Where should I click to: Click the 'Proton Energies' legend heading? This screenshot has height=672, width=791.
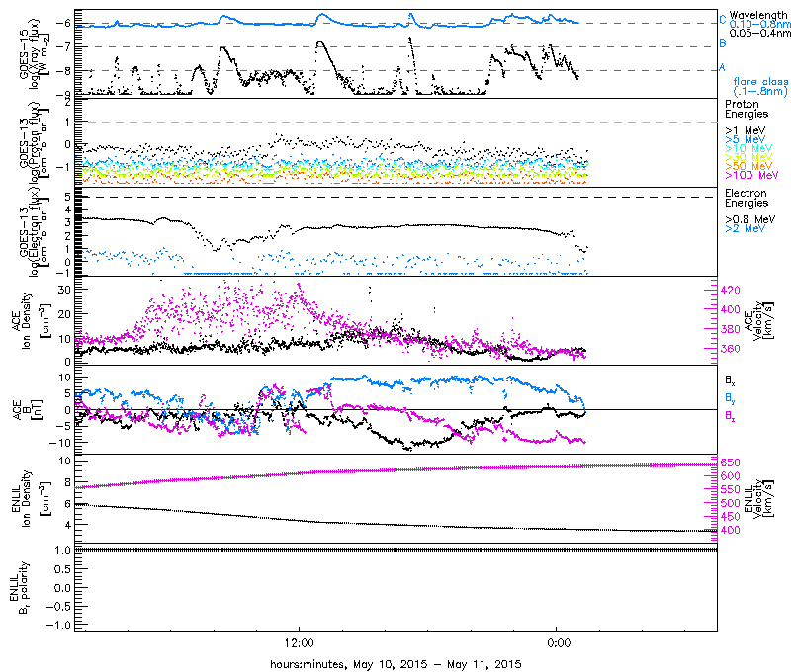747,109
